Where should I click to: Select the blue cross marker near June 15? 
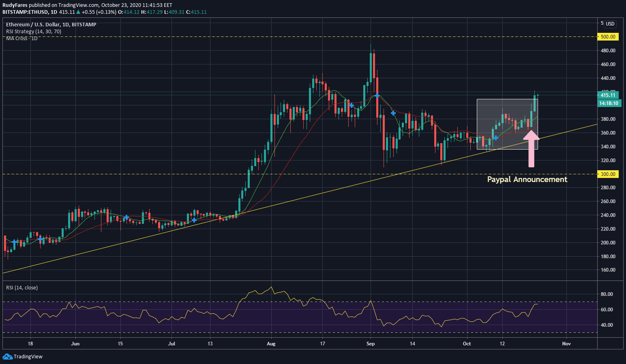[x=126, y=217]
